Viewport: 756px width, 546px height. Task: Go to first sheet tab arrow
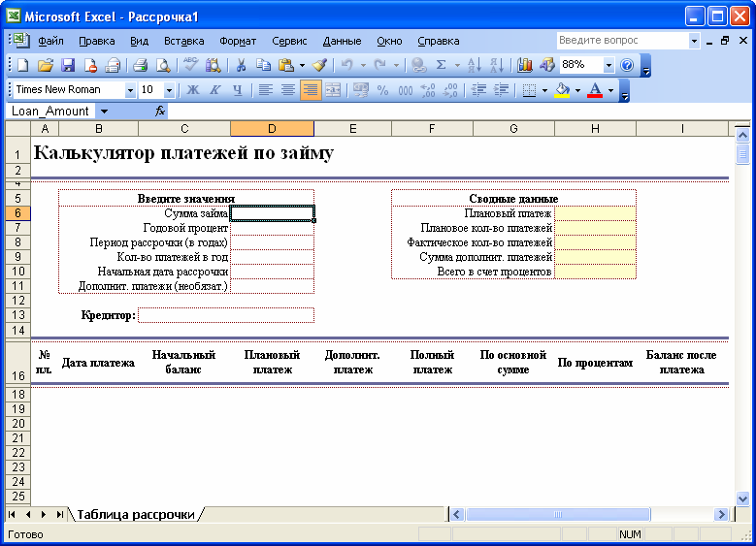(12, 514)
